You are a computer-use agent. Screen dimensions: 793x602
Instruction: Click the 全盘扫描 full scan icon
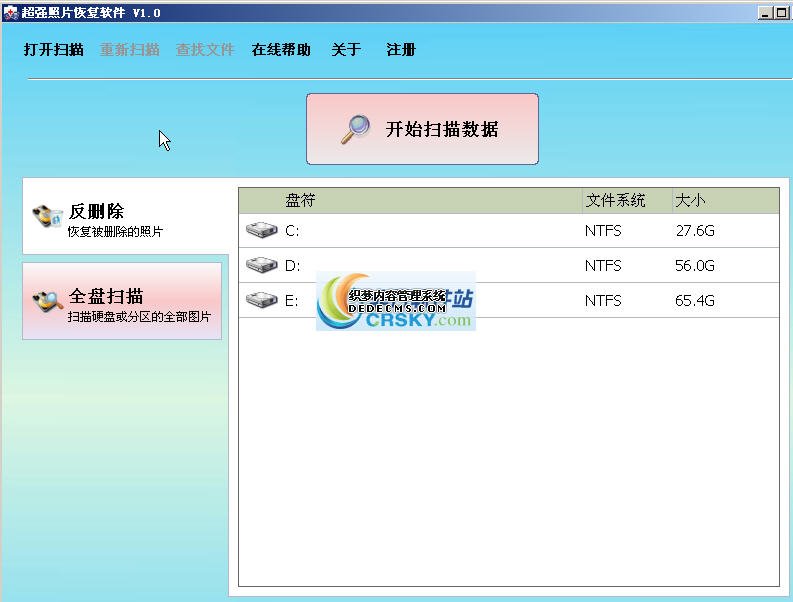pyautogui.click(x=47, y=301)
